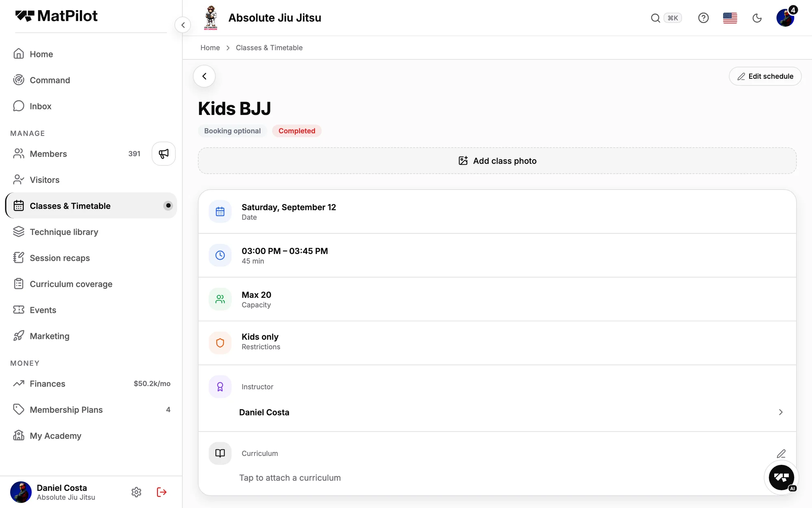Go back using the arrow above Kids BJJ
Image resolution: width=812 pixels, height=508 pixels.
click(x=204, y=76)
